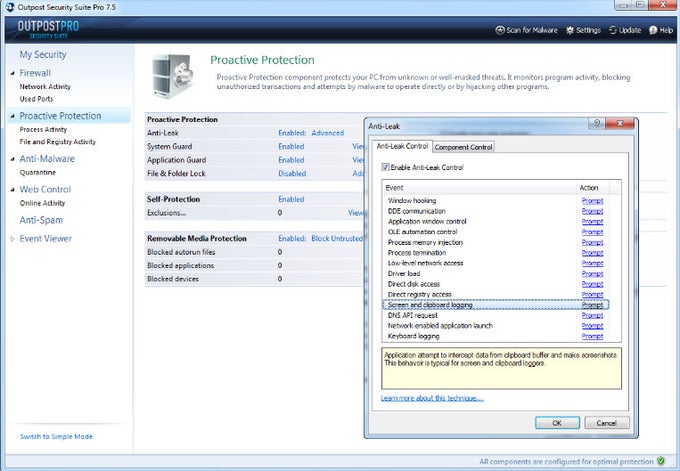Image resolution: width=680 pixels, height=471 pixels.
Task: Click Prompt action for DDE communication
Action: pos(592,211)
